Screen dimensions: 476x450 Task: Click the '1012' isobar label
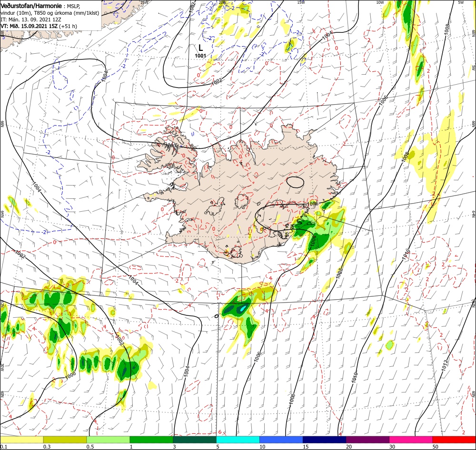point(445,365)
